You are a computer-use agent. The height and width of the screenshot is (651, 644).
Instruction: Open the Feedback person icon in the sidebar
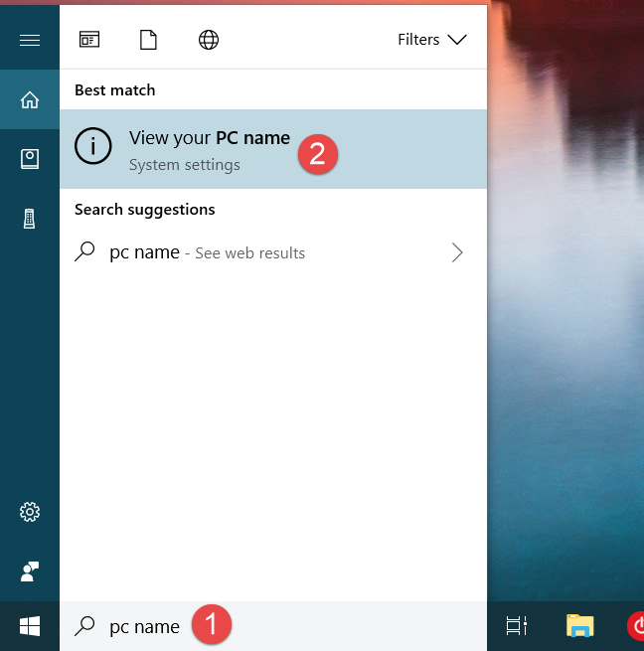30,571
